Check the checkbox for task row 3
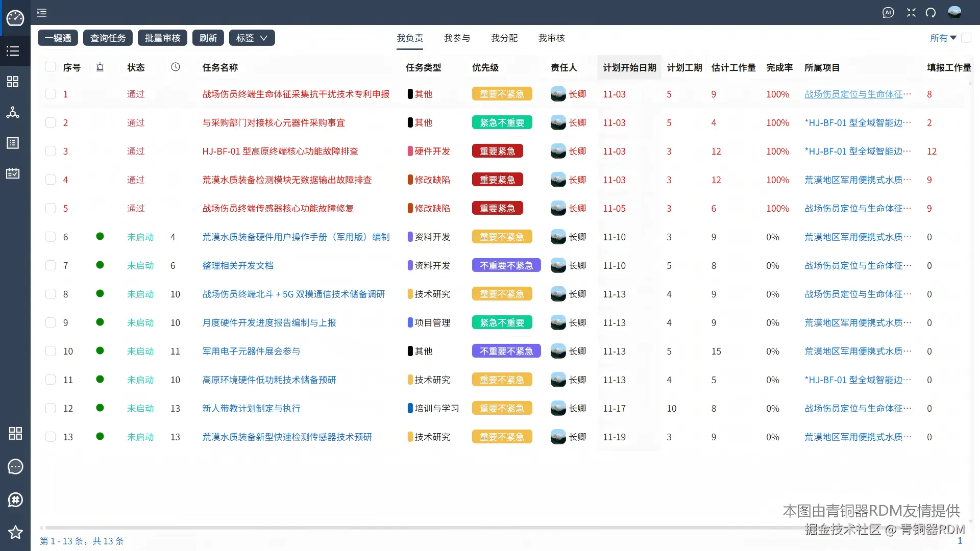This screenshot has width=980, height=551. pyautogui.click(x=50, y=151)
